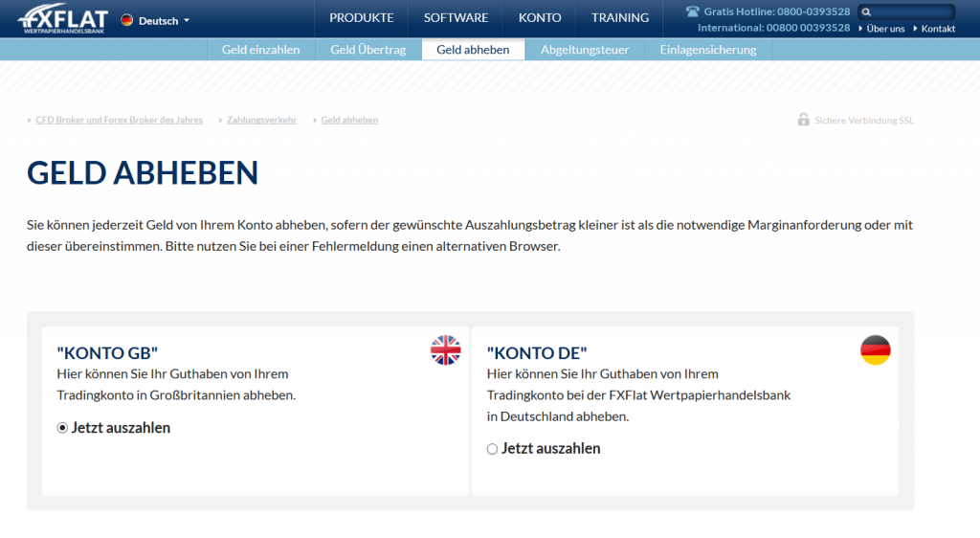The image size is (980, 538).
Task: Click the search magnifier icon
Action: 866,11
